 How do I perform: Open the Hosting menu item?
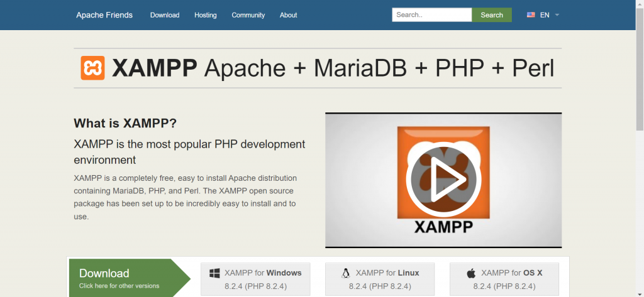[x=206, y=15]
